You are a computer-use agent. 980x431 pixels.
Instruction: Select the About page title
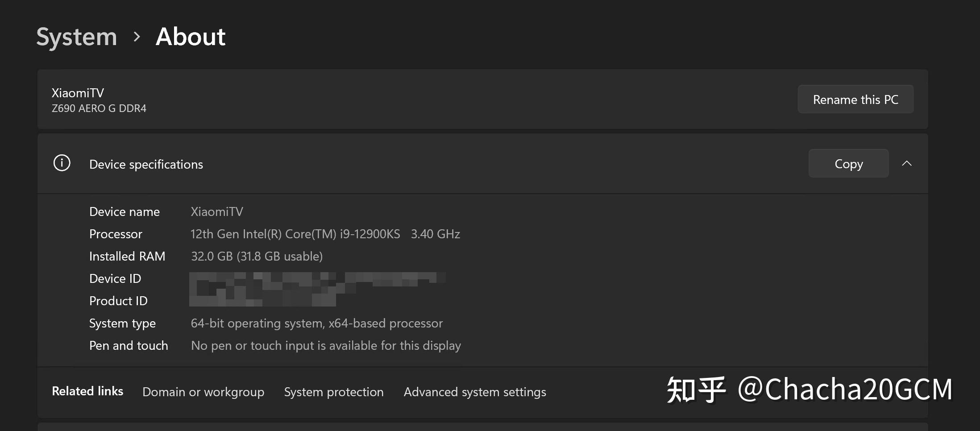click(x=190, y=37)
